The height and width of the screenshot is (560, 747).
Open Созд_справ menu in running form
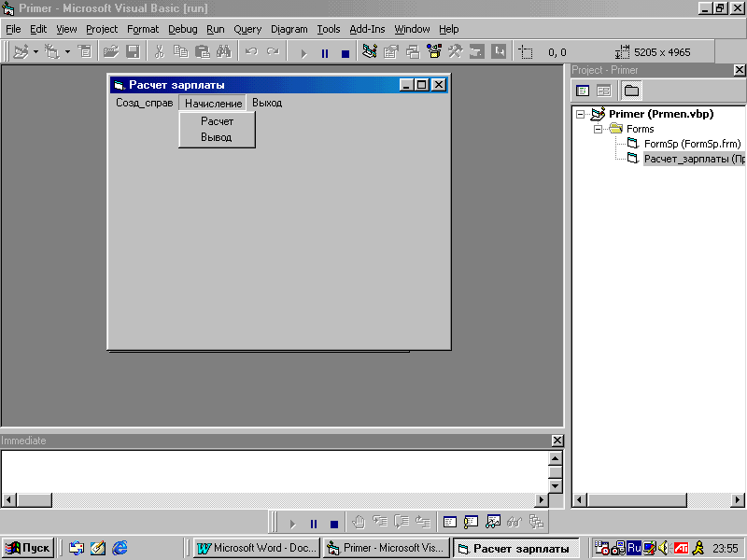[145, 103]
